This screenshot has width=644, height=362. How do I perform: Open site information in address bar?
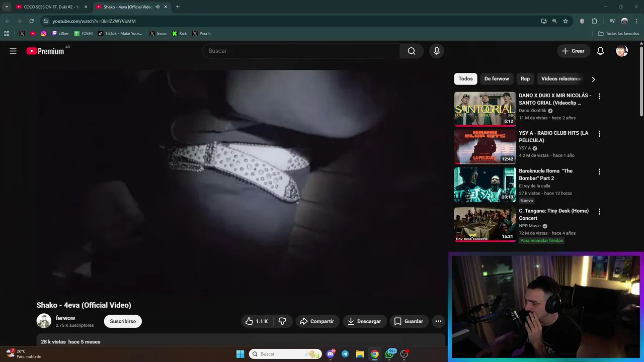46,21
